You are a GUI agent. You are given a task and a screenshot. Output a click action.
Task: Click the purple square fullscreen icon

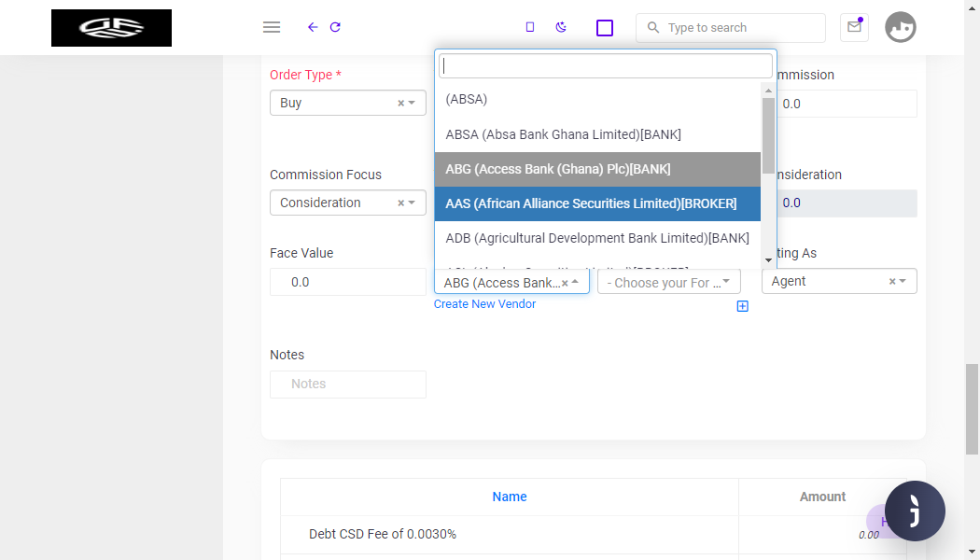point(605,28)
